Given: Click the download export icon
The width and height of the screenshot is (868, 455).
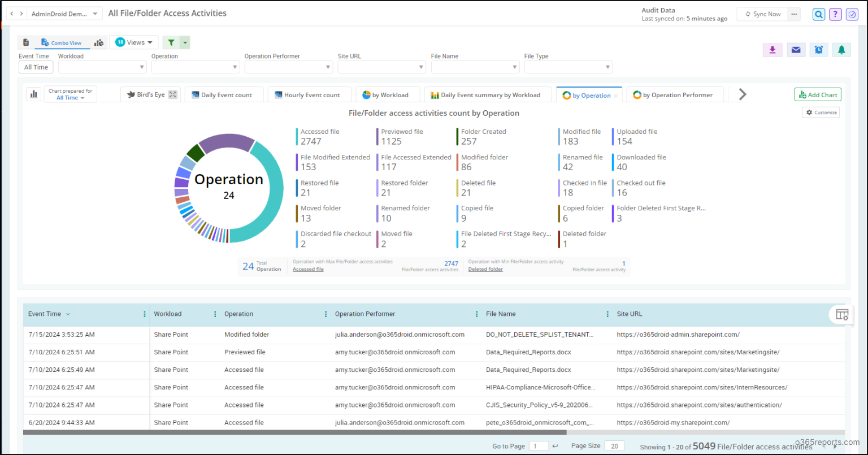Looking at the screenshot, I should (x=772, y=50).
